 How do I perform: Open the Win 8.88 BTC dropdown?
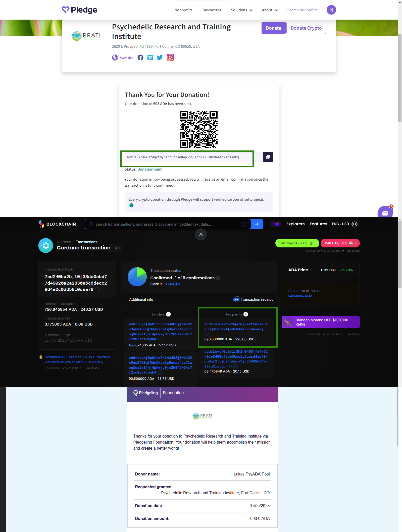340,243
